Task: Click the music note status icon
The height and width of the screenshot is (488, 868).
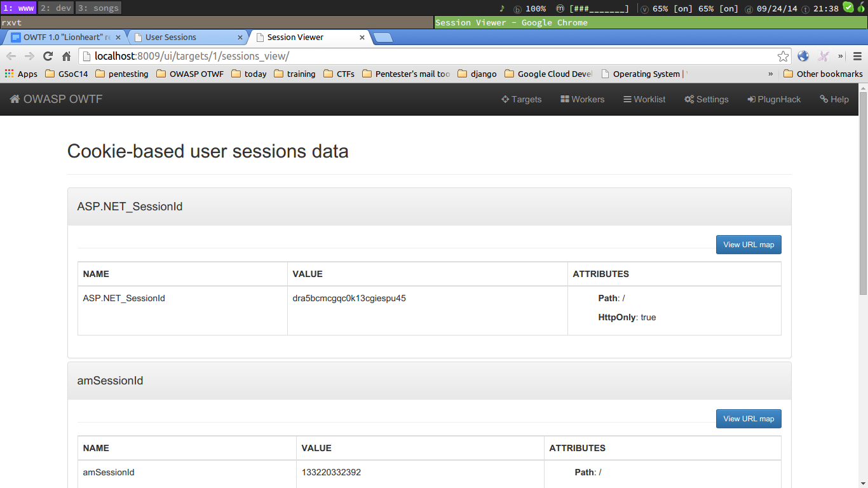Action: (x=502, y=8)
